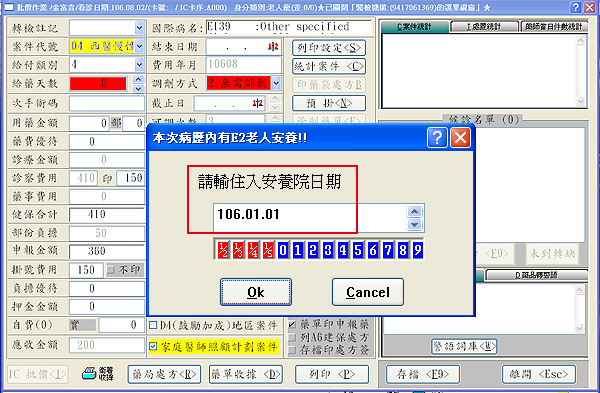Expand the 案件代號 dropdown
The image size is (600, 393).
coord(139,46)
